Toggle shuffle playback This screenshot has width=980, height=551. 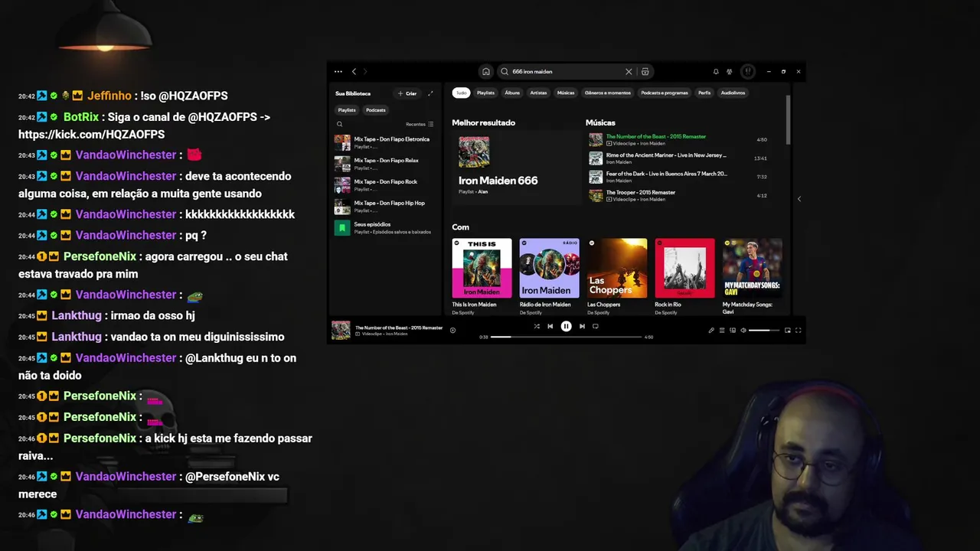(x=537, y=326)
